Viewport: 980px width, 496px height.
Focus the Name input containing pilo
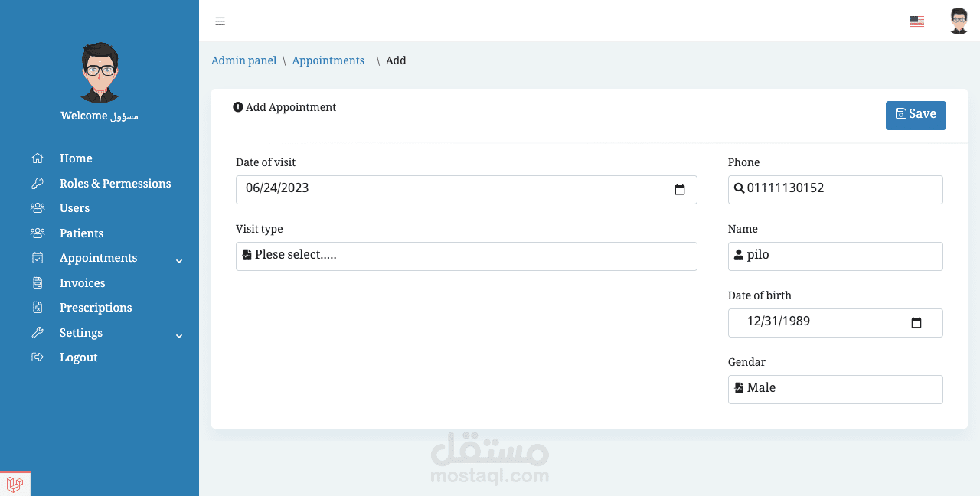pos(835,256)
